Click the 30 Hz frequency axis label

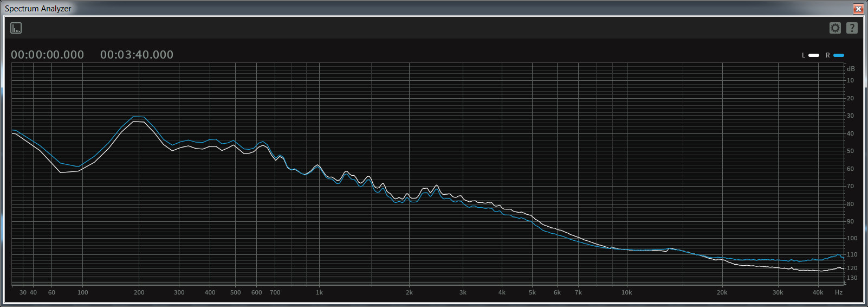(23, 292)
